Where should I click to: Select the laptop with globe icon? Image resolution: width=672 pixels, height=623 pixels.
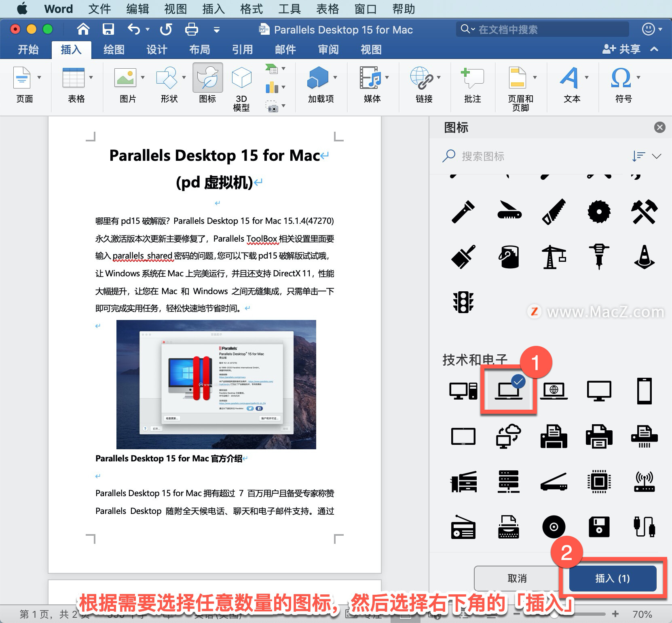[554, 391]
